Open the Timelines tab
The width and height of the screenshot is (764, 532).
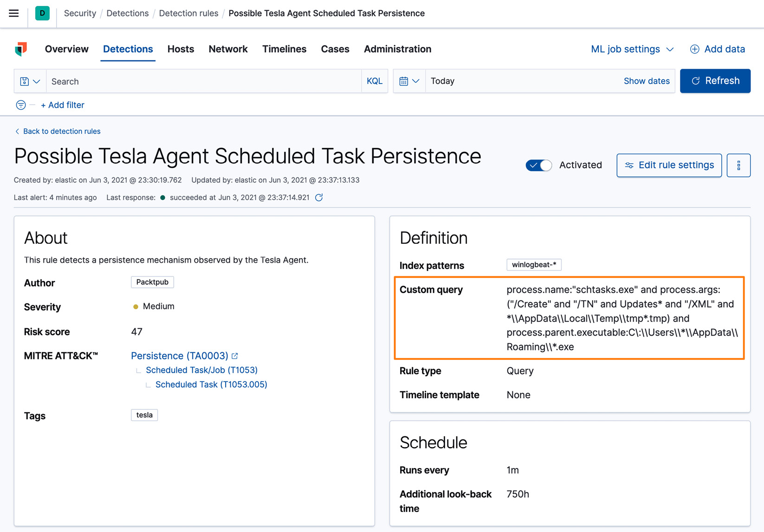[284, 49]
